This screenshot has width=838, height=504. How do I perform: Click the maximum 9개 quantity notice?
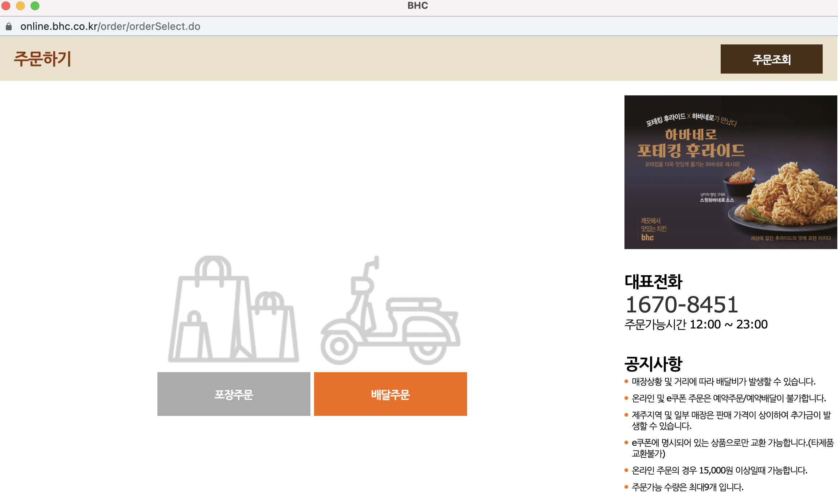[x=687, y=487]
